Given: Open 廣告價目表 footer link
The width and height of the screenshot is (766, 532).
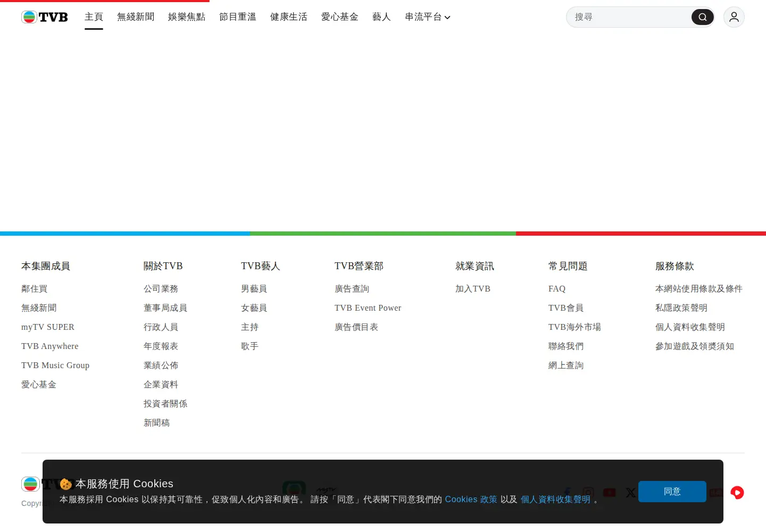Looking at the screenshot, I should pyautogui.click(x=356, y=327).
